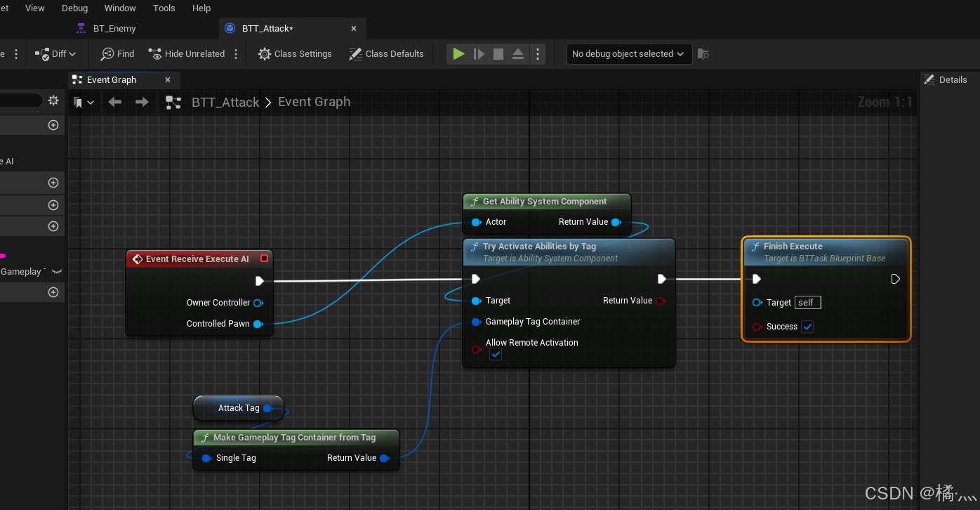Open play options menu next to Eject
The width and height of the screenshot is (980, 510).
pos(538,54)
